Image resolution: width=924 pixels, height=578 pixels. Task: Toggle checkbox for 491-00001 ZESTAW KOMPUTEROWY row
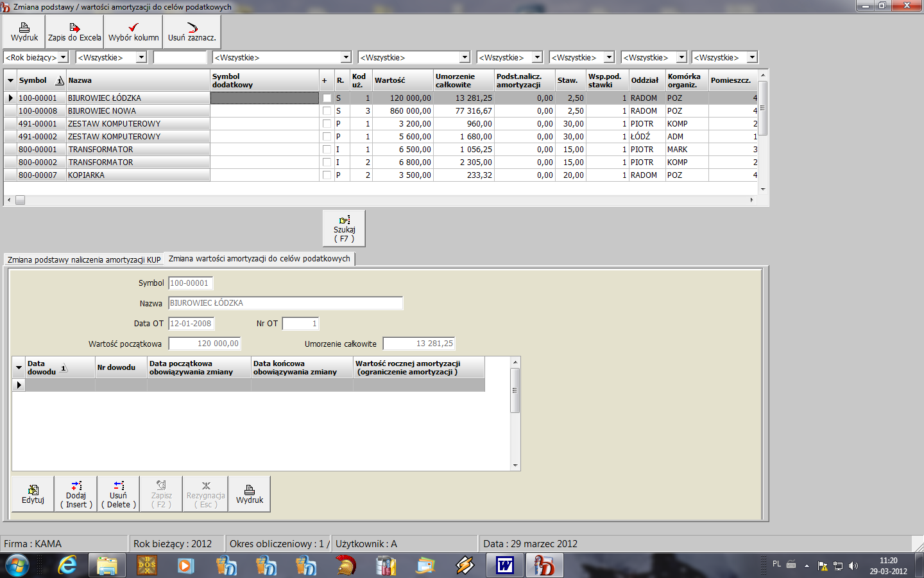pyautogui.click(x=327, y=124)
